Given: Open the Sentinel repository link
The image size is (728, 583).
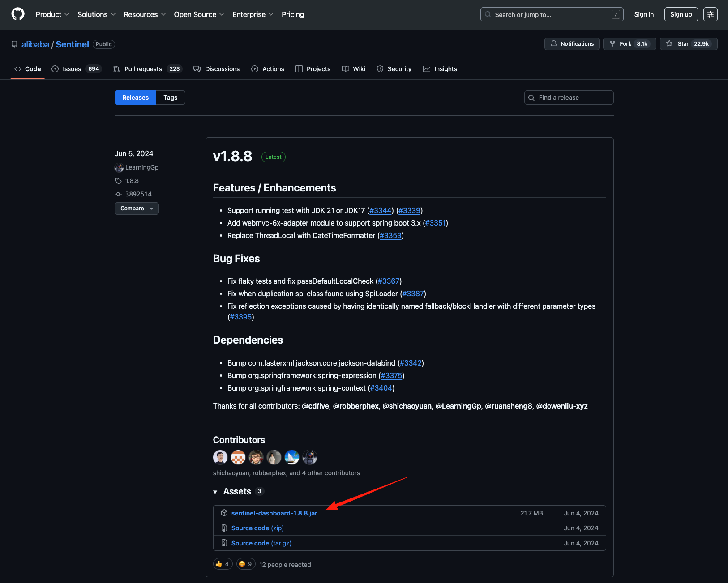Looking at the screenshot, I should (72, 44).
